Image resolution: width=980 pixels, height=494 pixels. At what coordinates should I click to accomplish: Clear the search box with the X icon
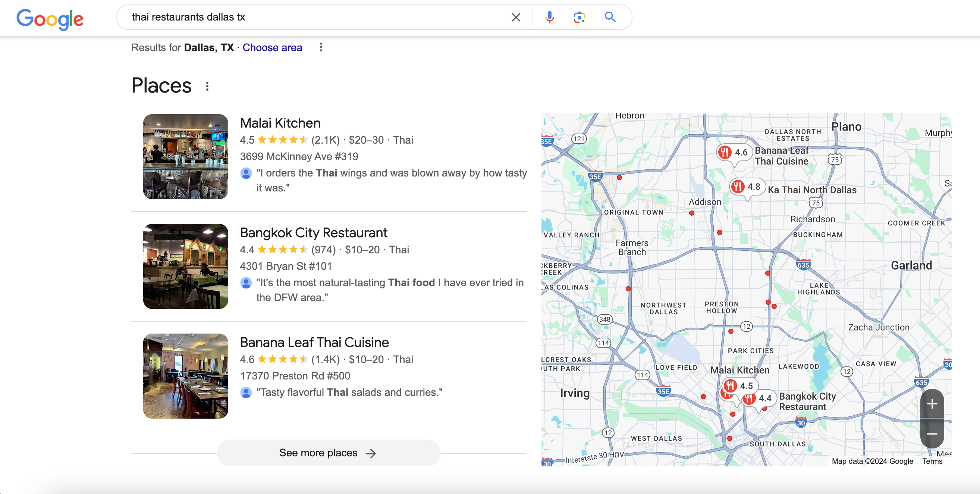click(x=515, y=17)
